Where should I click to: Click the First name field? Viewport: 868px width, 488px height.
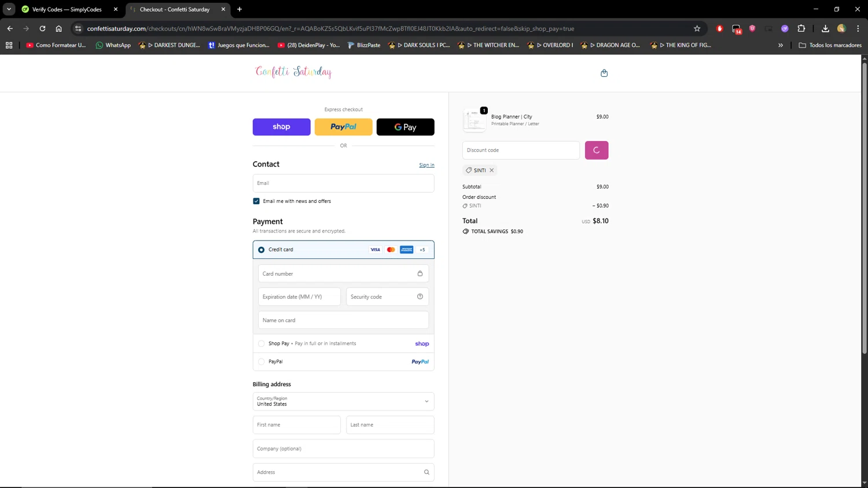(x=296, y=425)
